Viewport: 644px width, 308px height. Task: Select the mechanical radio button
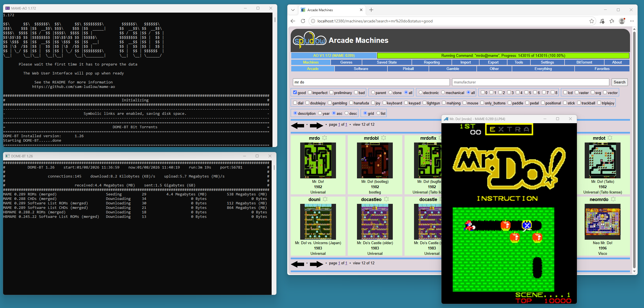tap(443, 92)
